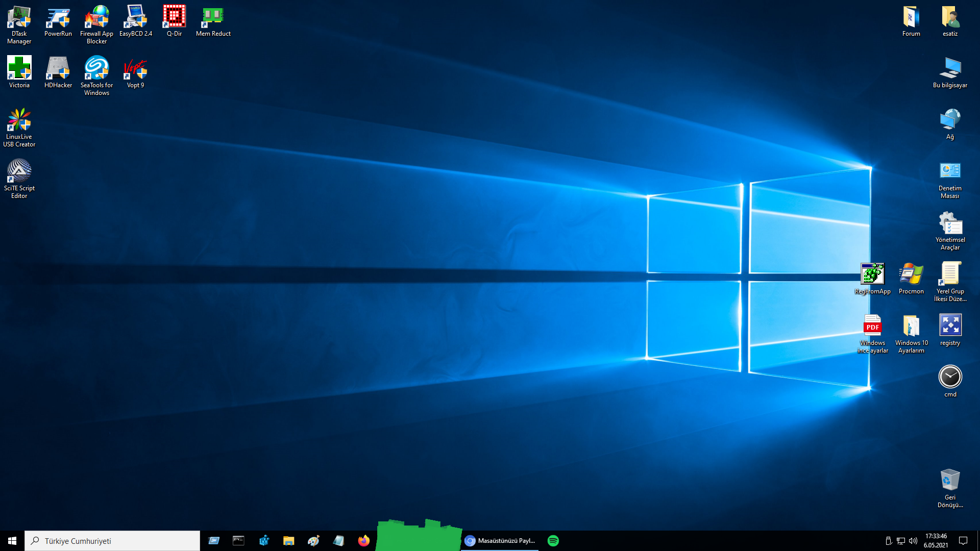Select the esatiz user folder
This screenshot has width=980, height=551.
[950, 21]
